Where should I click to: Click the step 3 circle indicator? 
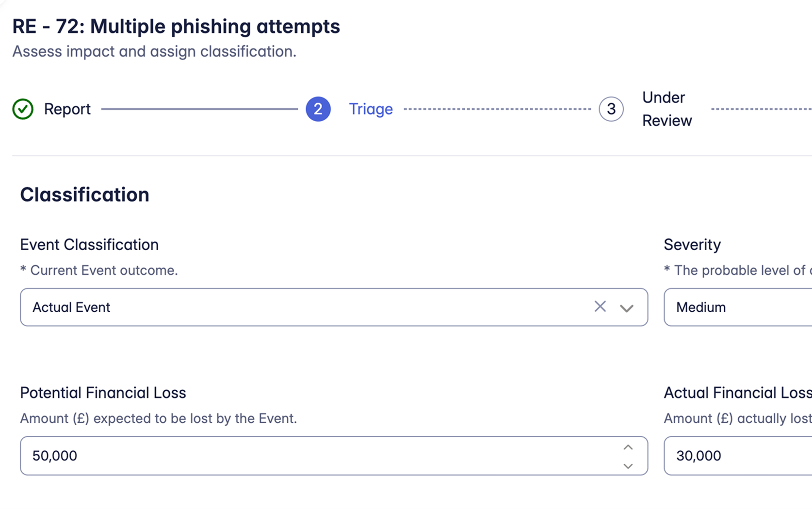pyautogui.click(x=611, y=109)
